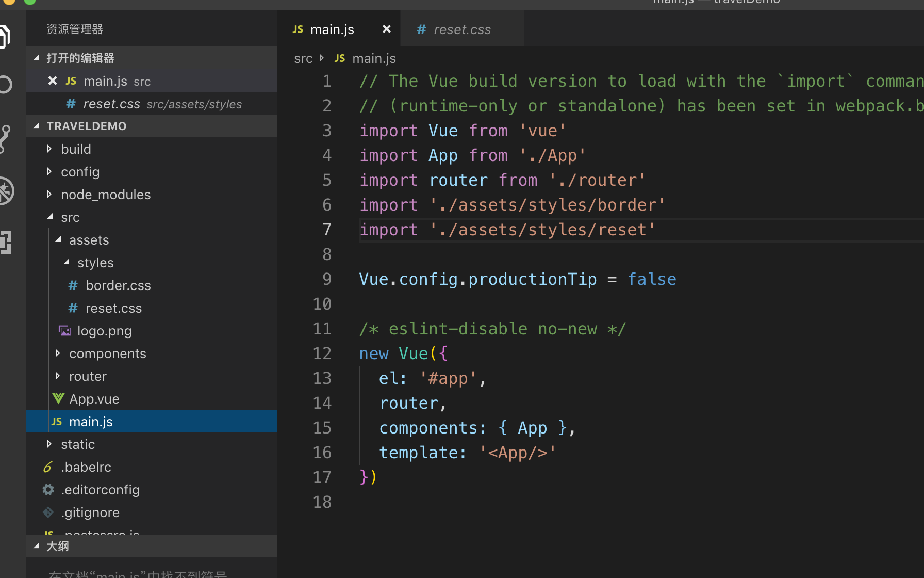This screenshot has height=578, width=924.
Task: Switch to the reset.css editor tab
Action: click(x=463, y=29)
